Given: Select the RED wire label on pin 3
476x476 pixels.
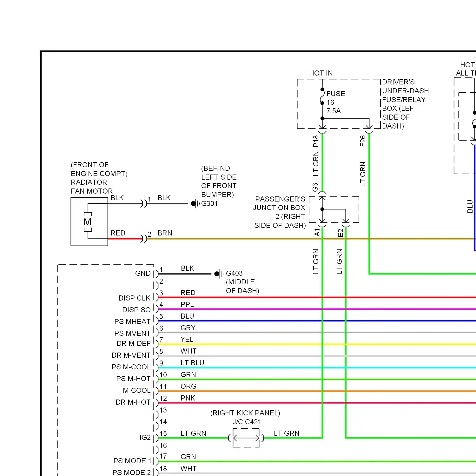Looking at the screenshot, I should [x=188, y=293].
